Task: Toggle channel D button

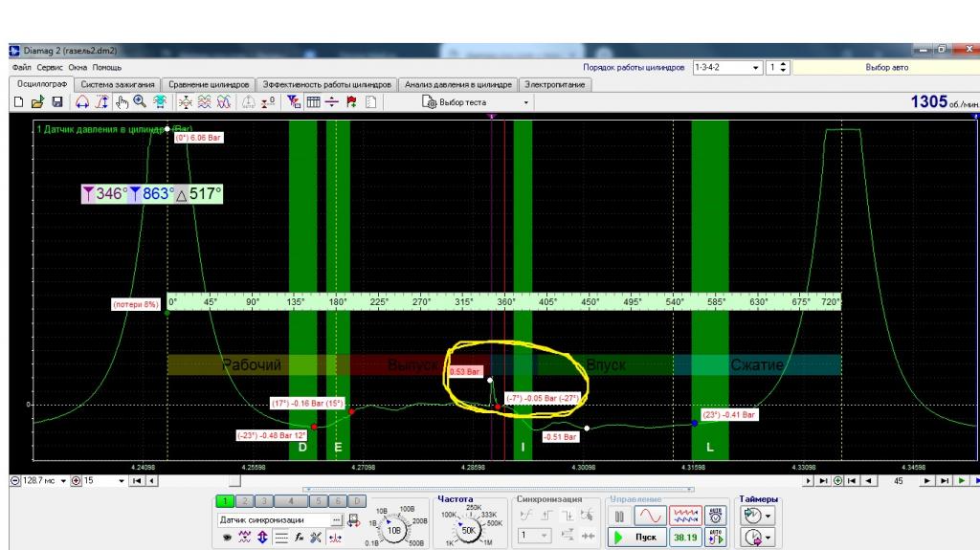Action: (357, 501)
